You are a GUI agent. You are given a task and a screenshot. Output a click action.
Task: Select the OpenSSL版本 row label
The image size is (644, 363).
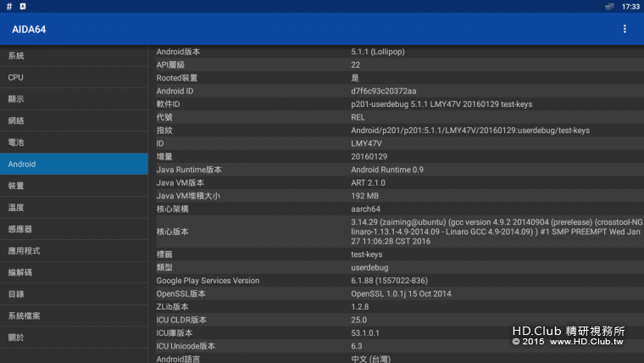point(180,294)
